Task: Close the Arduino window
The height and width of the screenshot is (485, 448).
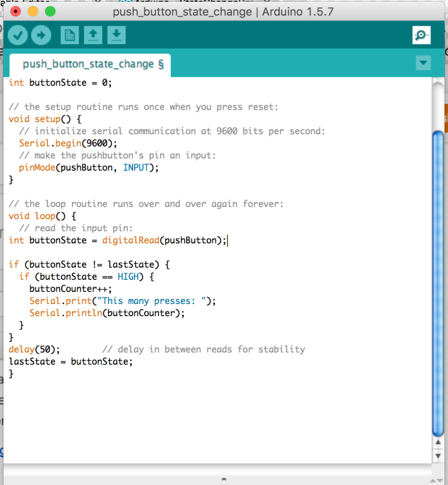Action: (x=15, y=11)
